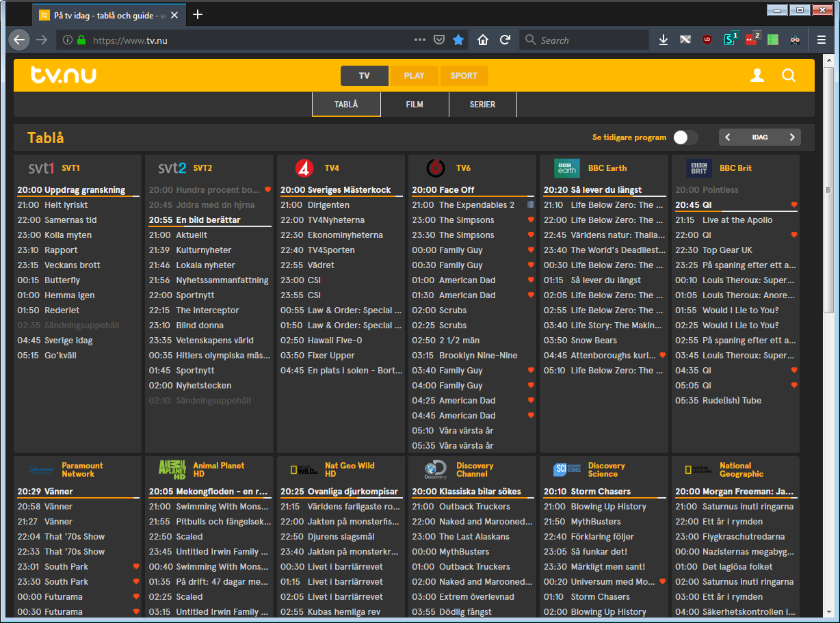
Task: Bookmark page with the star icon
Action: 458,40
